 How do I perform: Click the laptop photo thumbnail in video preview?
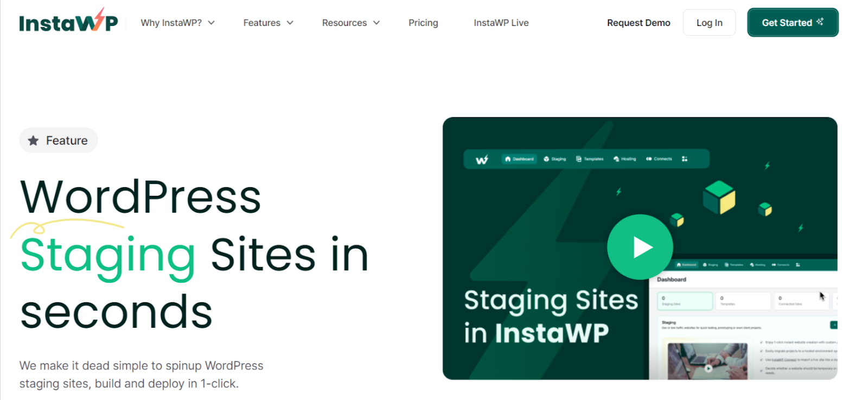[x=707, y=361]
